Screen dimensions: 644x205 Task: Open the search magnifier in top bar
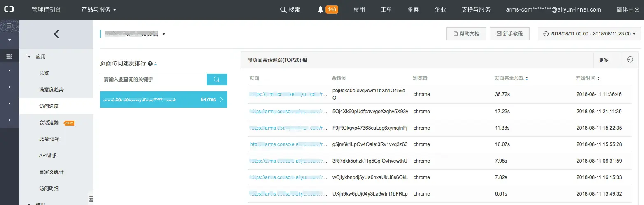283,10
